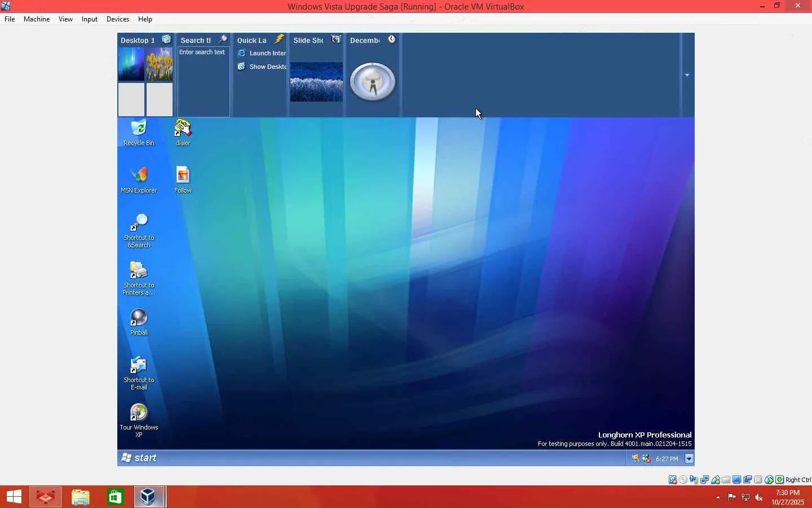Screen dimensions: 812x508
Task: Click the lightning icon on Quick Launch tile
Action: point(279,40)
